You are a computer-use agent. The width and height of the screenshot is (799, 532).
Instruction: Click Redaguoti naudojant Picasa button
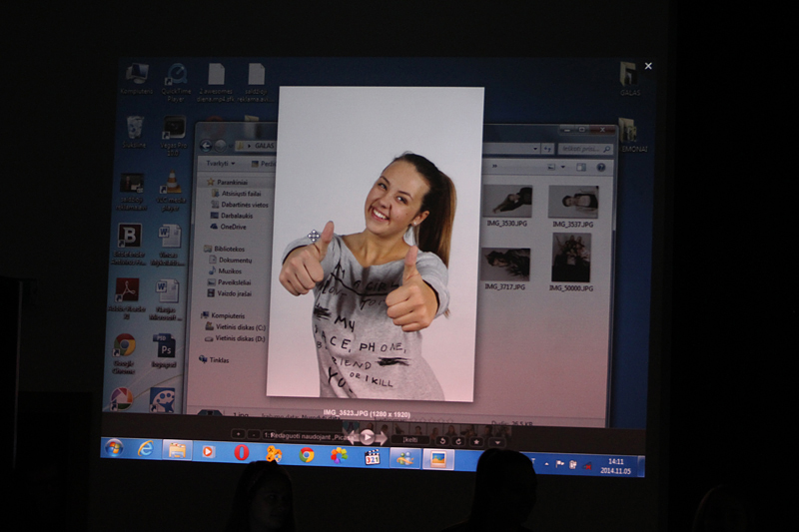coord(305,436)
